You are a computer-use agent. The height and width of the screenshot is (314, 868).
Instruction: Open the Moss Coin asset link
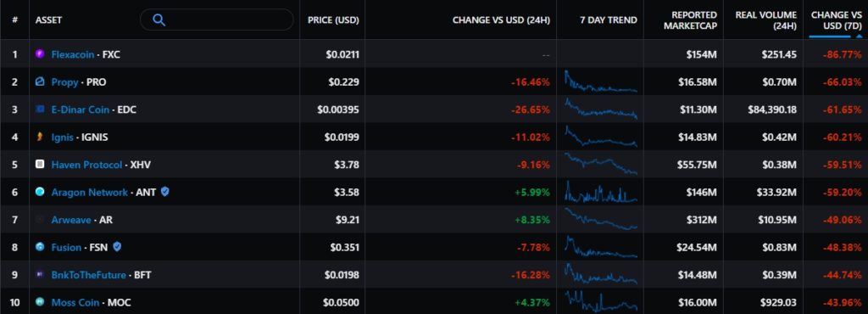(x=75, y=302)
